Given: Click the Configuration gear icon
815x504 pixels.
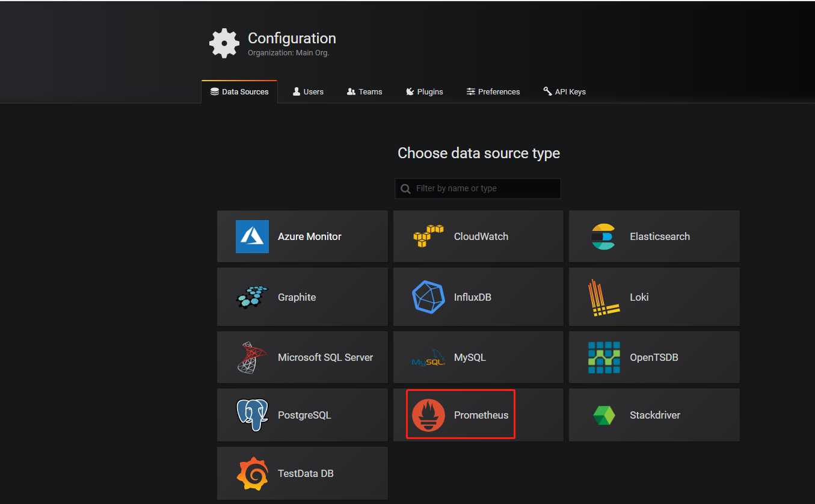Looking at the screenshot, I should (224, 43).
